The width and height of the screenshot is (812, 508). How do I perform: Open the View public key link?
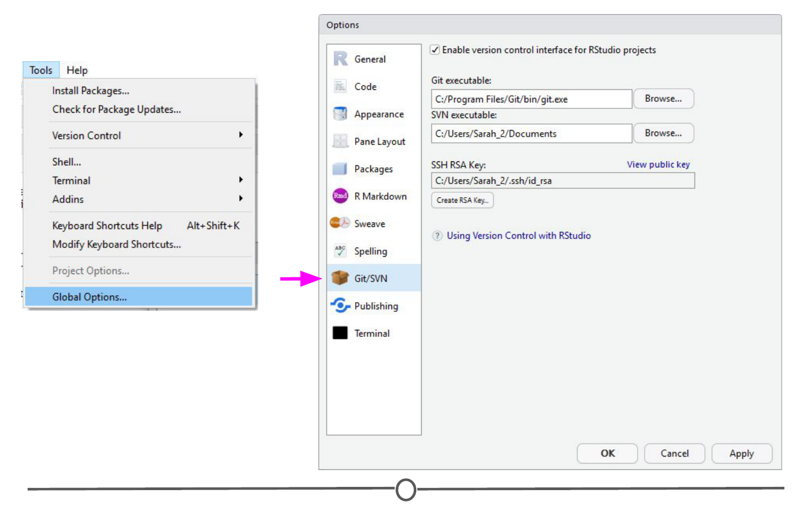click(658, 165)
